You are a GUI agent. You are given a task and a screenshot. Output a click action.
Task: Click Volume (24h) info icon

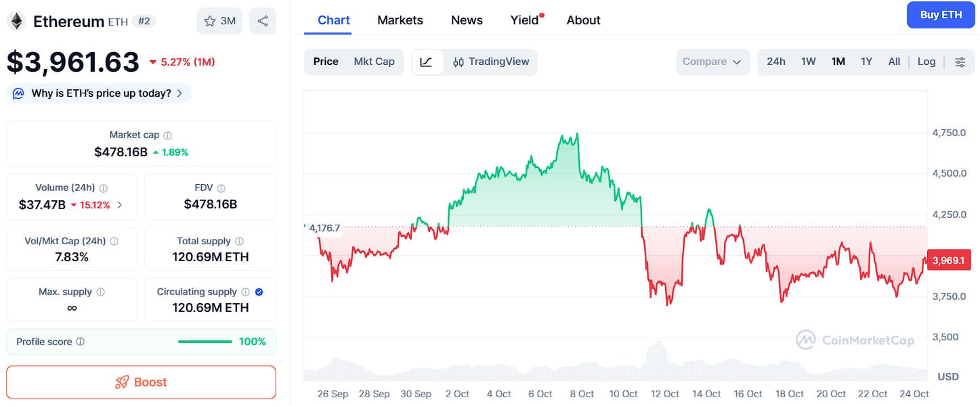point(104,188)
